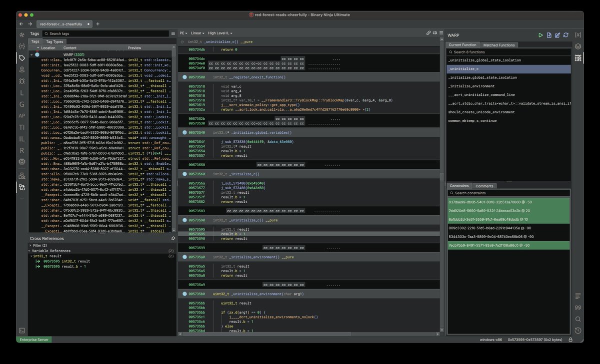Viewport: 600px width, 364px height.
Task: Open the text lines right sidebar icon
Action: [x=578, y=296]
